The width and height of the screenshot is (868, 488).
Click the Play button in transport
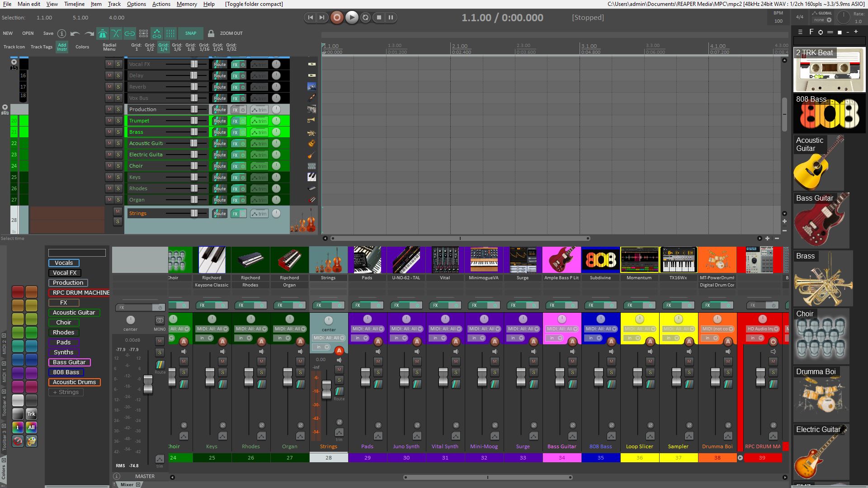tap(351, 18)
